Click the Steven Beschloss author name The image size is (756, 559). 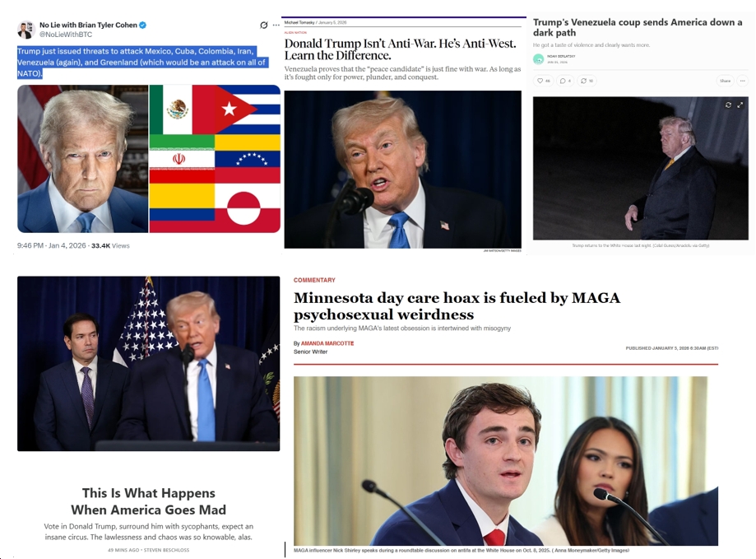coord(166,550)
